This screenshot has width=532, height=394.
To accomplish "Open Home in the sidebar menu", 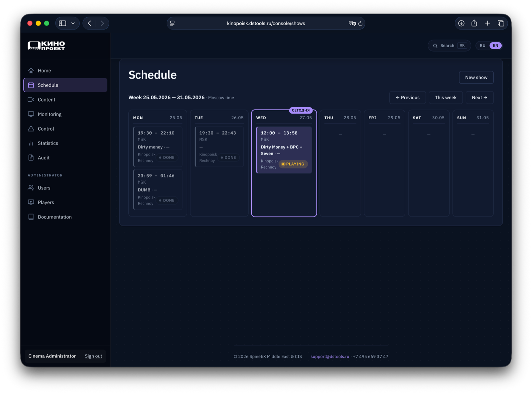I will coord(66,70).
